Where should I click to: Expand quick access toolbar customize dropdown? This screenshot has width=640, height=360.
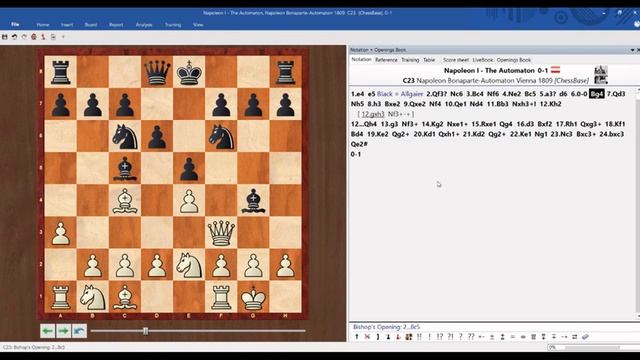coord(63,37)
